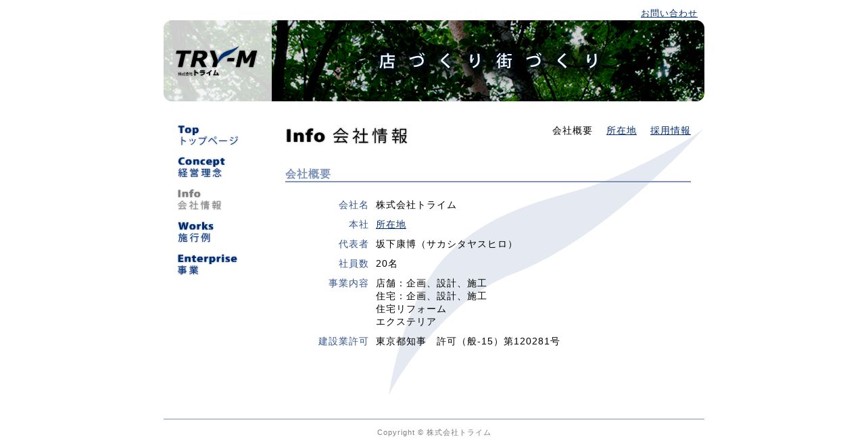Select employee count 20名
The width and height of the screenshot is (868, 439).
387,263
